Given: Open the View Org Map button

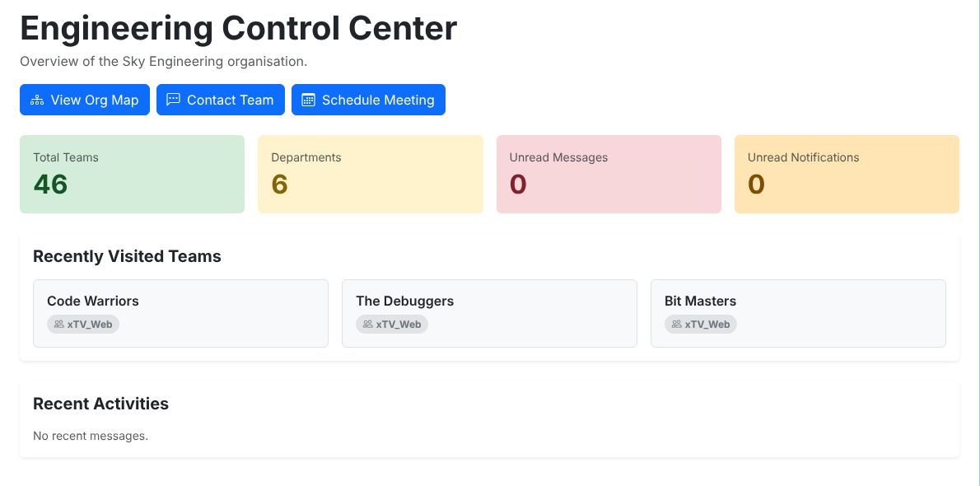Looking at the screenshot, I should 84,100.
